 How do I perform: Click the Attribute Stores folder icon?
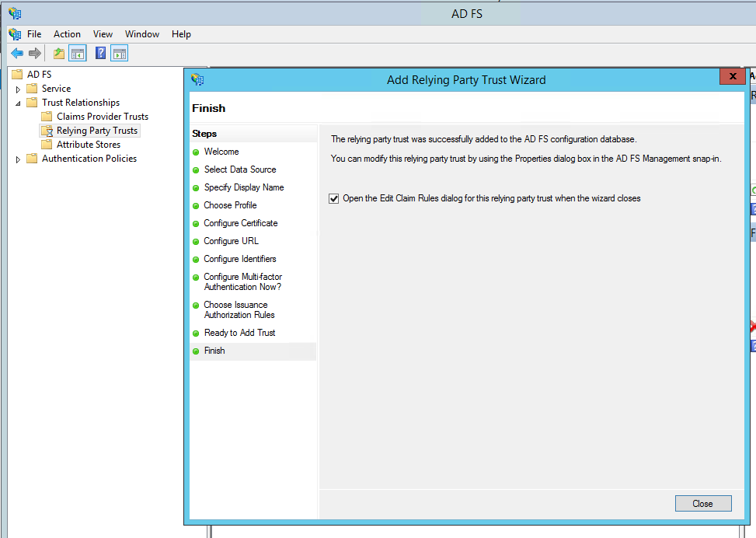click(47, 145)
